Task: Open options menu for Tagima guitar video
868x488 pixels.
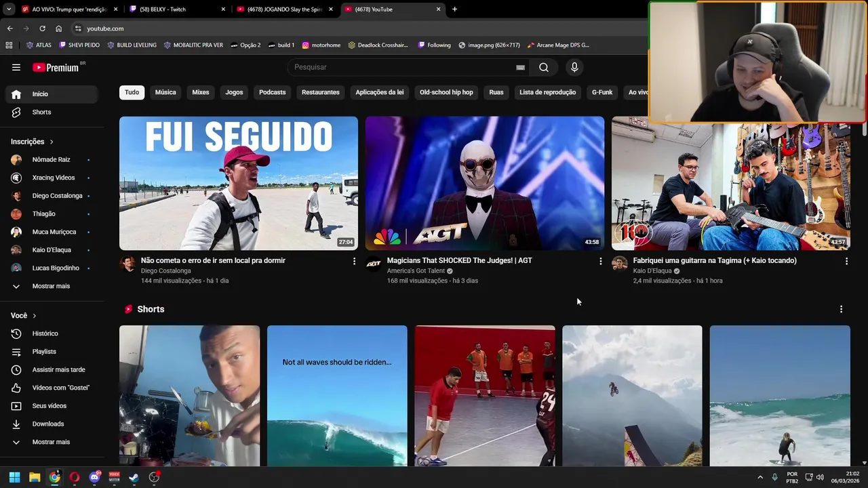Action: pos(846,261)
